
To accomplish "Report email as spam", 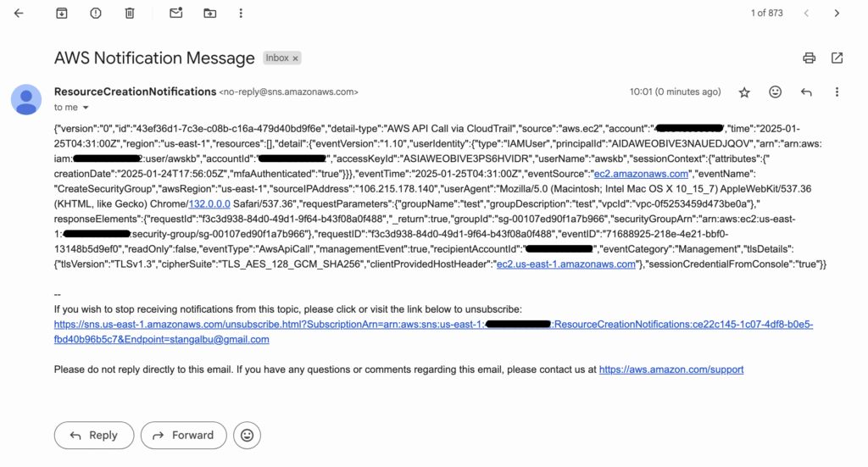I will [96, 14].
